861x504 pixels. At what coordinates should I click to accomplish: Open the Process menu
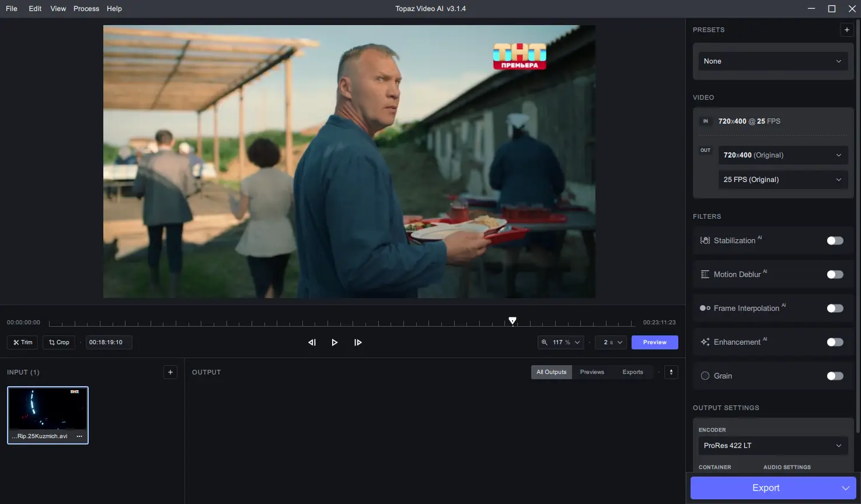point(86,9)
